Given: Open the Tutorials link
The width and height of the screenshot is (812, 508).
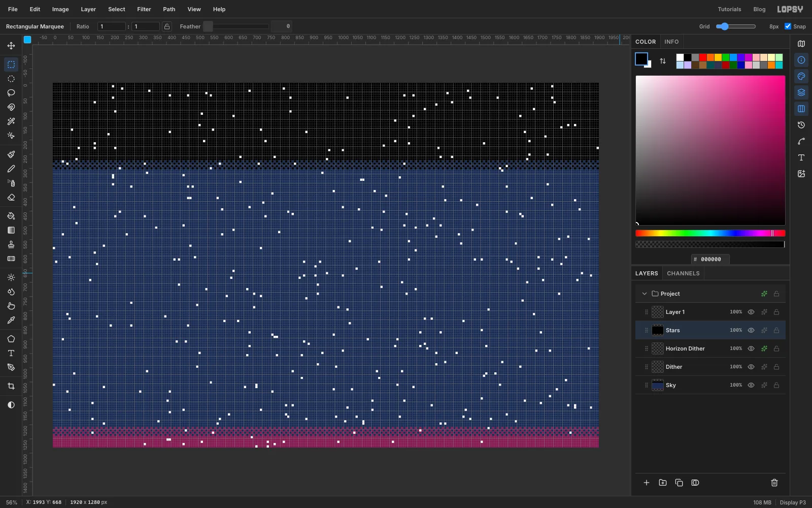Looking at the screenshot, I should (x=729, y=9).
